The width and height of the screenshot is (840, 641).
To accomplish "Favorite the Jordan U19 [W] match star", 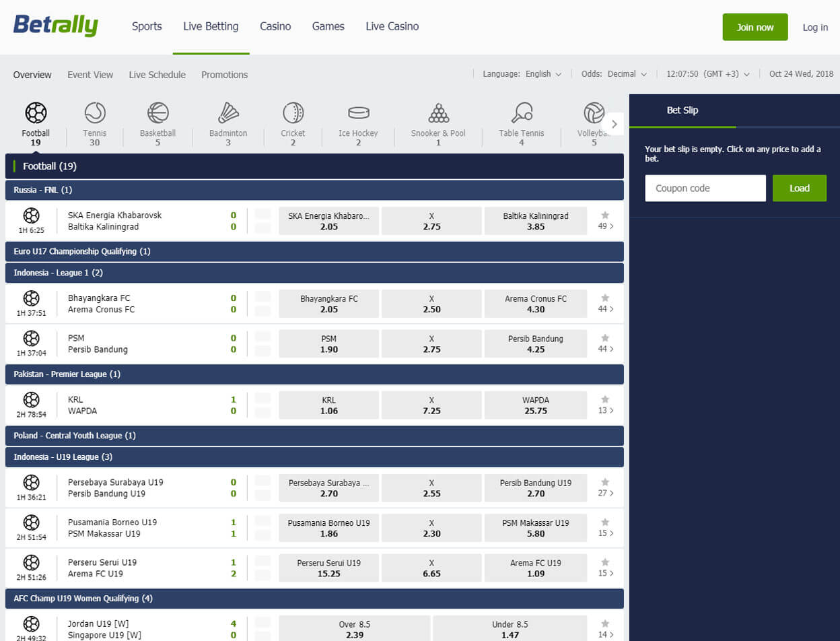I will tap(605, 623).
